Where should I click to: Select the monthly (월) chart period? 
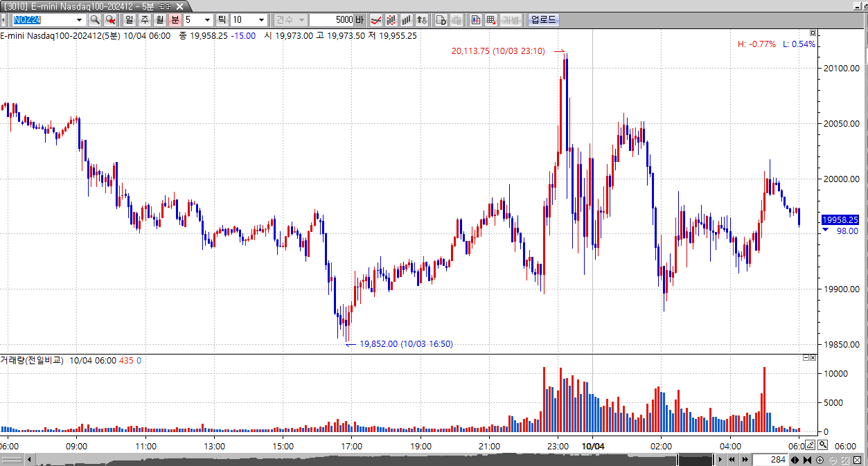pyautogui.click(x=160, y=20)
